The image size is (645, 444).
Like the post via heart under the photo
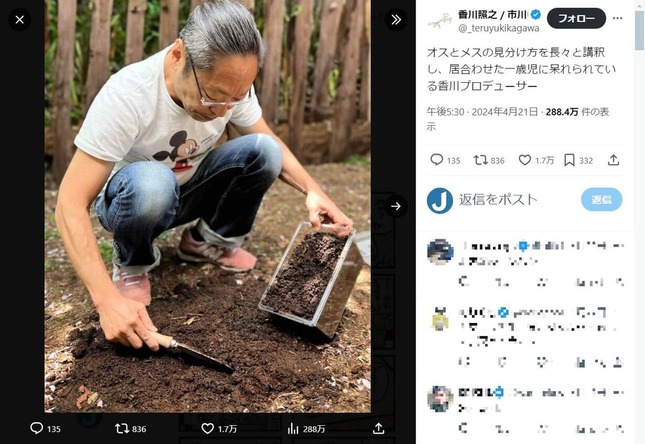(x=207, y=428)
